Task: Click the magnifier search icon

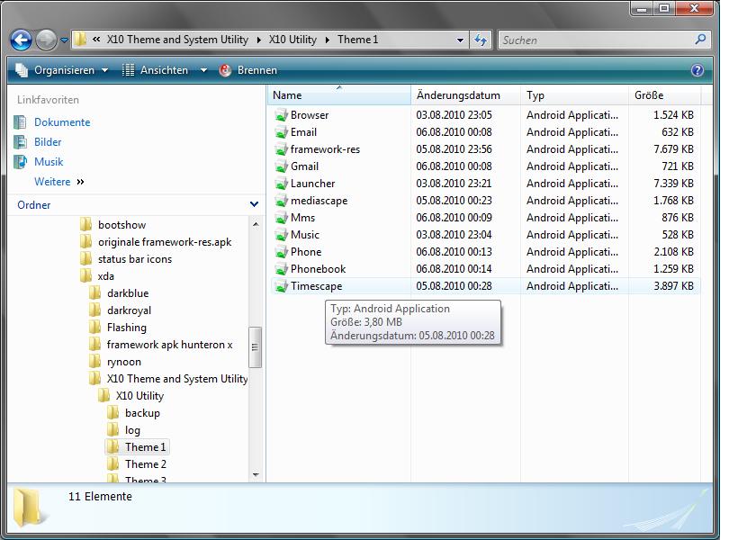Action: coord(700,40)
